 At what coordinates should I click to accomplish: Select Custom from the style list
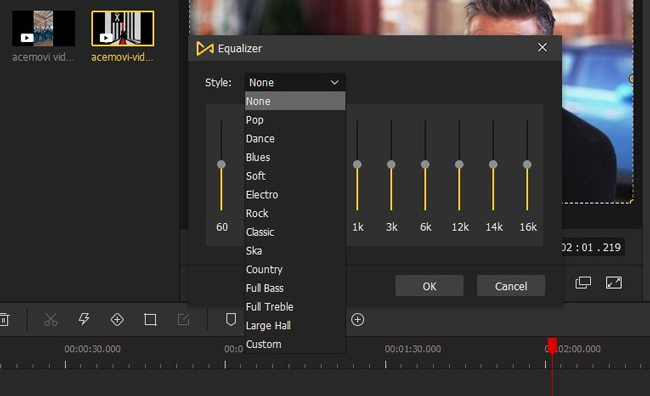(x=295, y=344)
